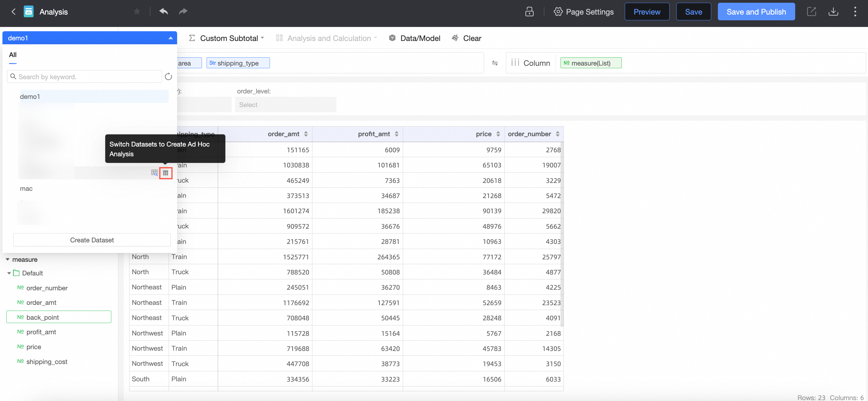Click the redo arrow icon
The image size is (868, 401).
[x=183, y=12]
